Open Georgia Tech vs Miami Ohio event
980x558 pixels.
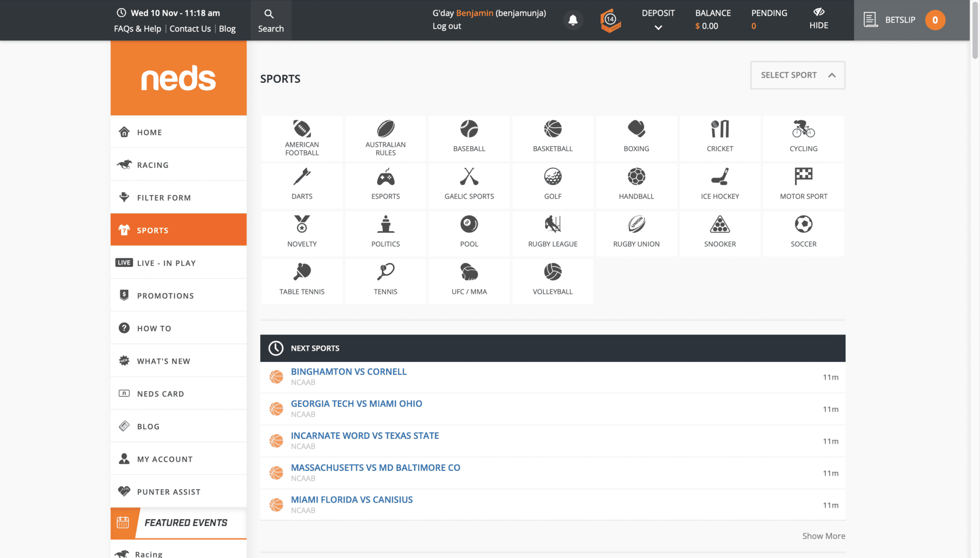pos(553,409)
